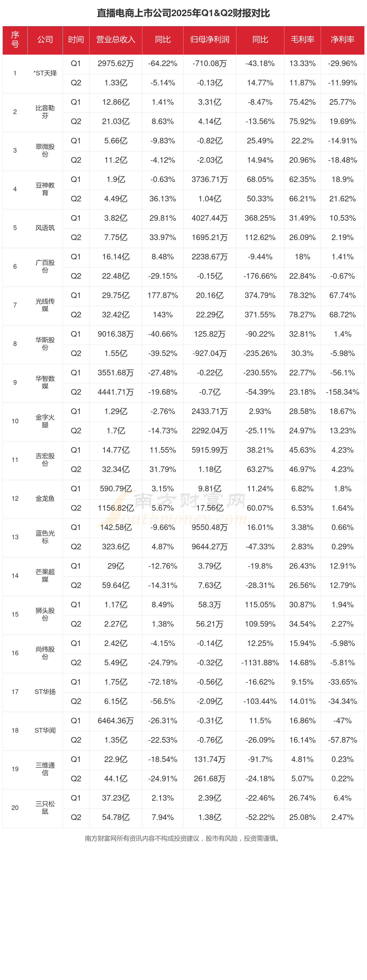
Task: Click the 序号 column header
Action: pyautogui.click(x=15, y=40)
